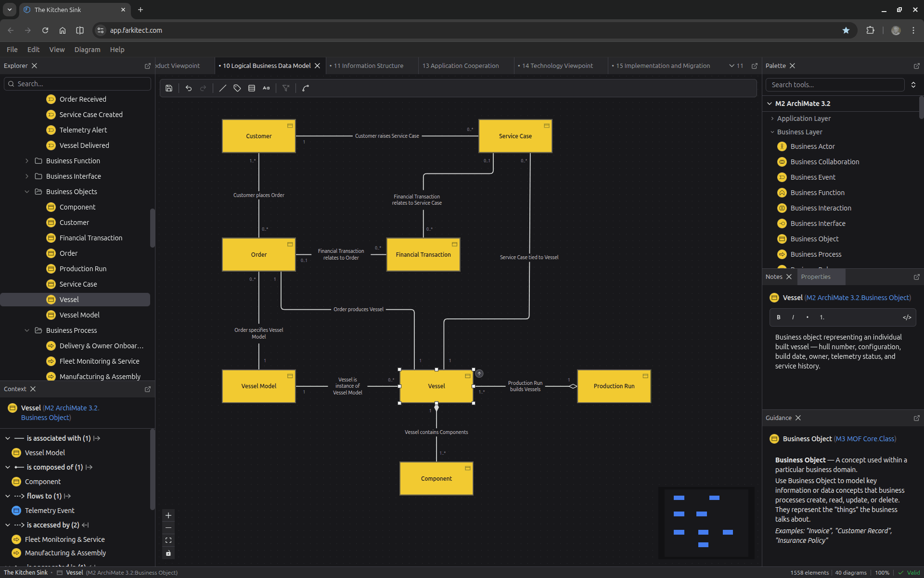Click the minimap overview thumbnail
924x578 pixels.
706,523
